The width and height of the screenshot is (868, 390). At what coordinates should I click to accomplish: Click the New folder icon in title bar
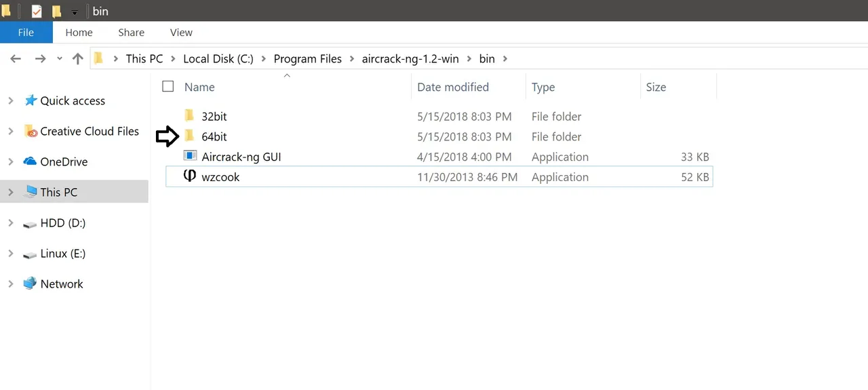coord(57,11)
